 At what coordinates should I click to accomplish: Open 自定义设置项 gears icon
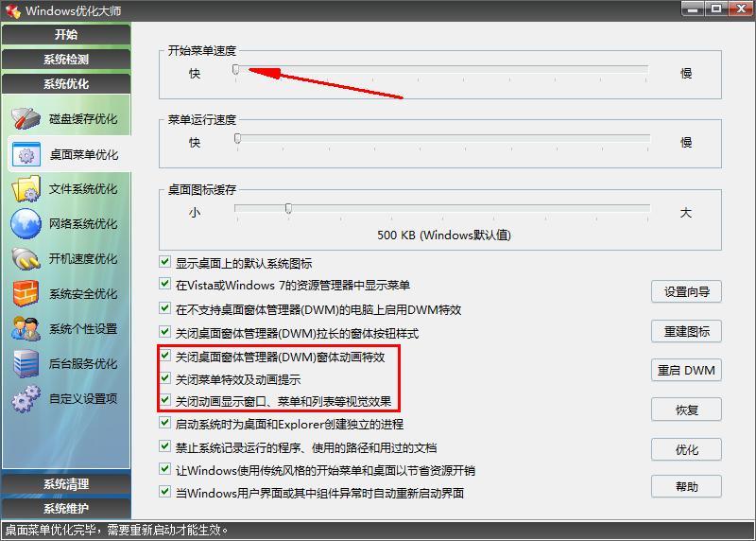26,398
